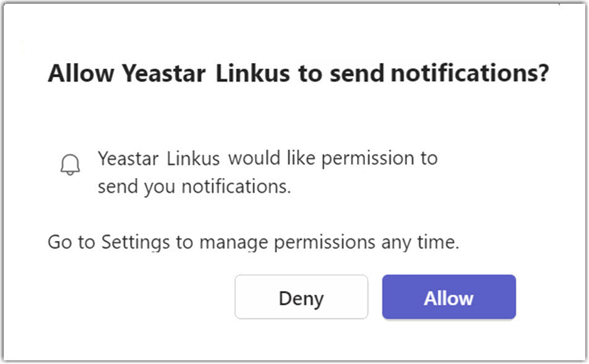Click 'Yeastar Linkus' in the bold title
This screenshot has height=364, width=589.
[x=205, y=74]
